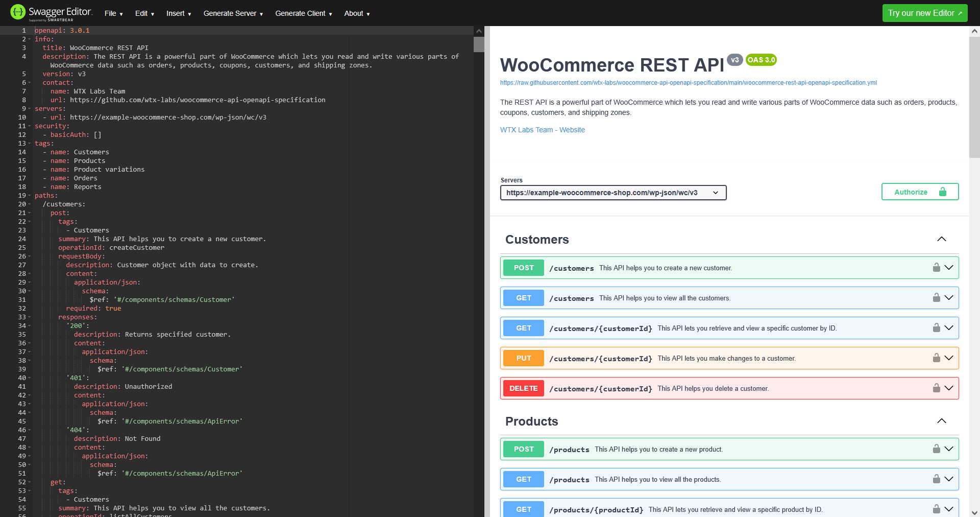The image size is (980, 517).
Task: Click the POST method badge for /customers
Action: [524, 268]
